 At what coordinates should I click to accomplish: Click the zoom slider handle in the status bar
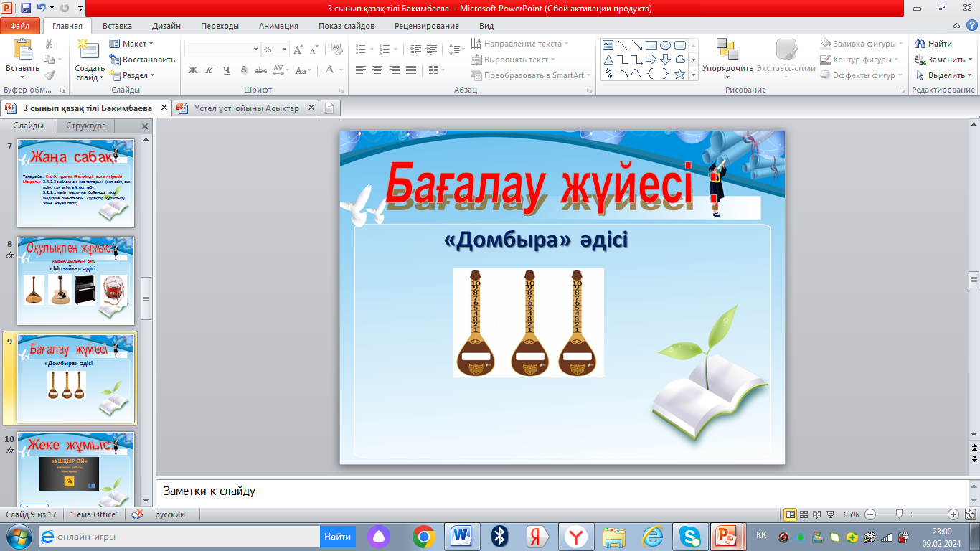pos(898,514)
